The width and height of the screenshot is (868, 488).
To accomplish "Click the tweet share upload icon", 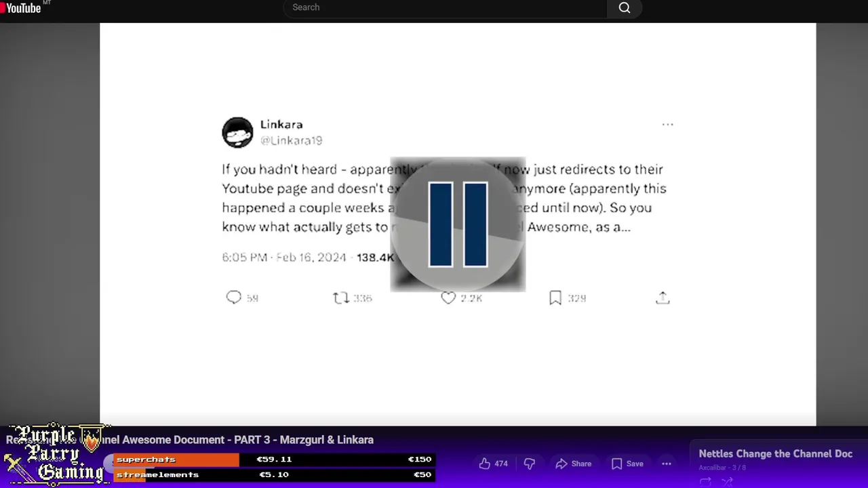I will (x=663, y=298).
